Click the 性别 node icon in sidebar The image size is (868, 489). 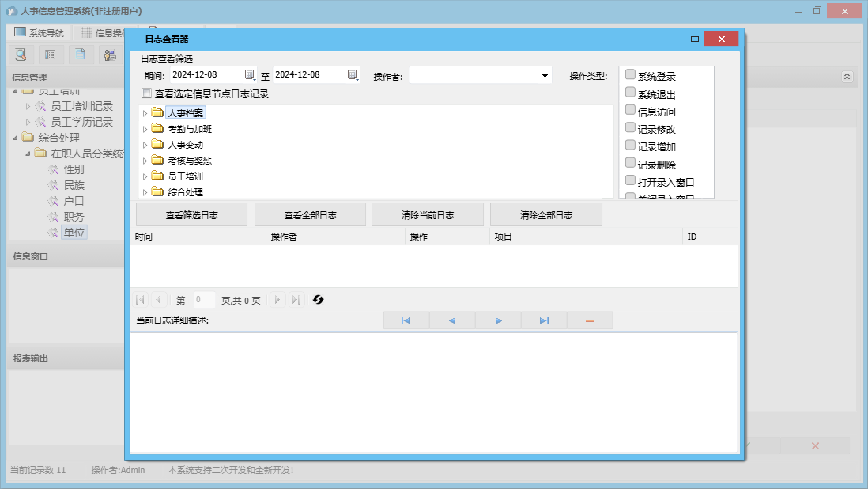tap(53, 169)
